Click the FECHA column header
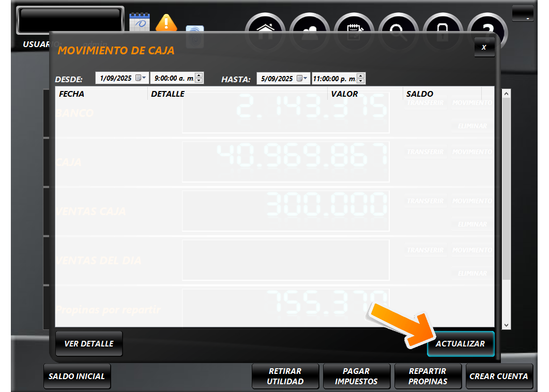Screen dimensions: 549x392 coord(72,94)
